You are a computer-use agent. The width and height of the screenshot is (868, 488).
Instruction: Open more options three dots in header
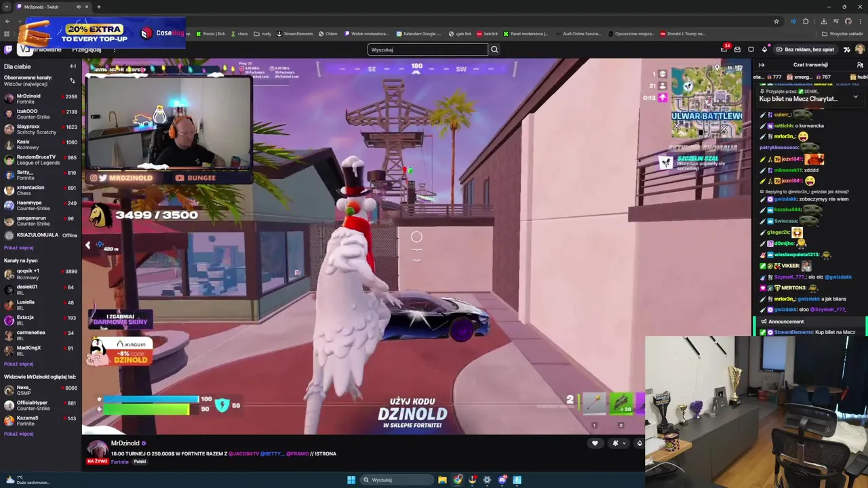(x=114, y=49)
